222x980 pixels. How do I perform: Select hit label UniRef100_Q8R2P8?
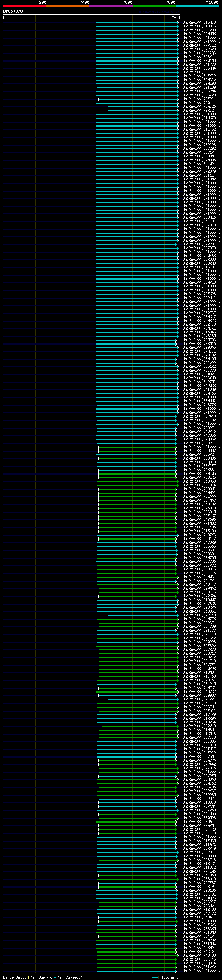pyautogui.click(x=199, y=145)
